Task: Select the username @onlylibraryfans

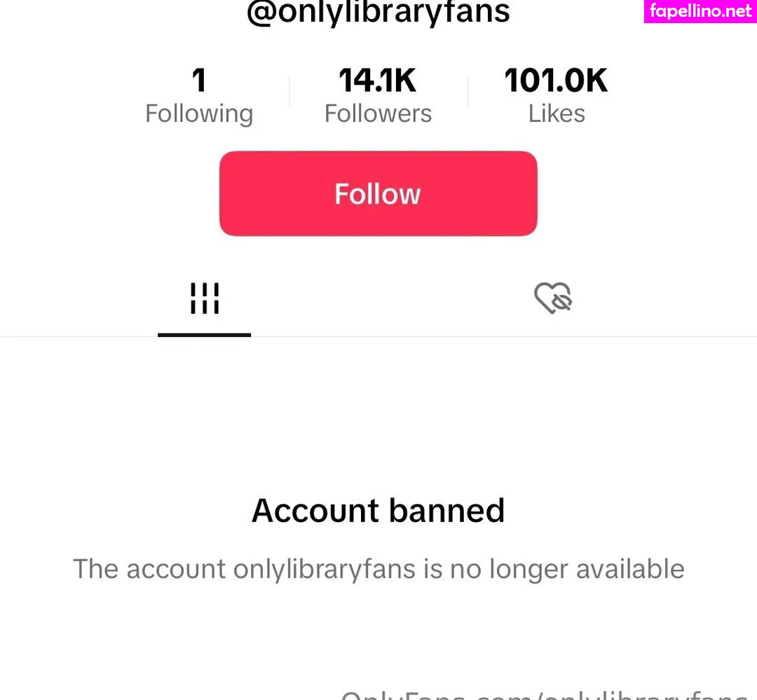Action: pos(378,11)
